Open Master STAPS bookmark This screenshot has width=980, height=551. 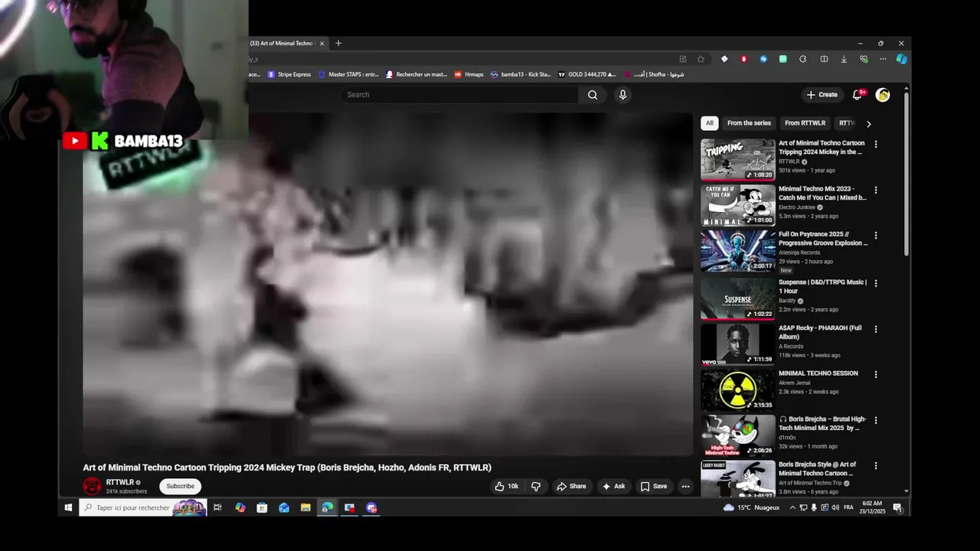(348, 74)
